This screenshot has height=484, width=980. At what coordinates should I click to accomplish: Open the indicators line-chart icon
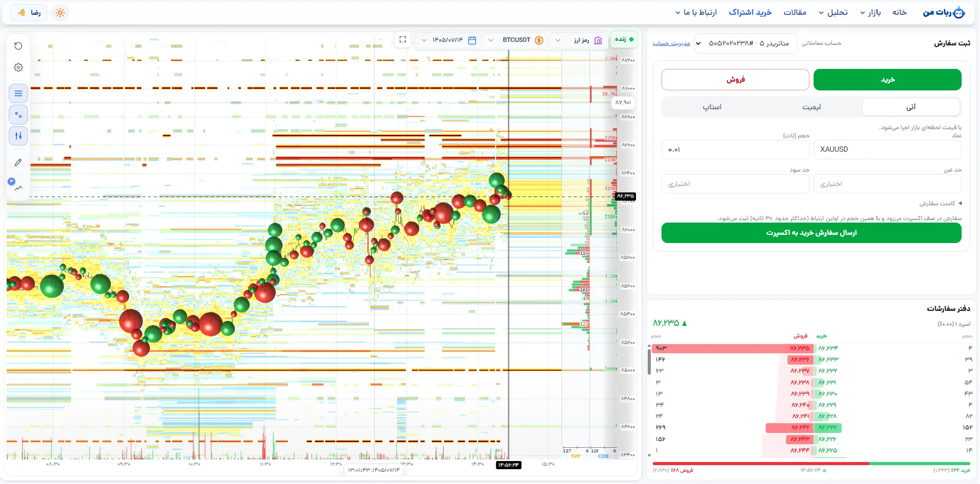click(x=18, y=188)
